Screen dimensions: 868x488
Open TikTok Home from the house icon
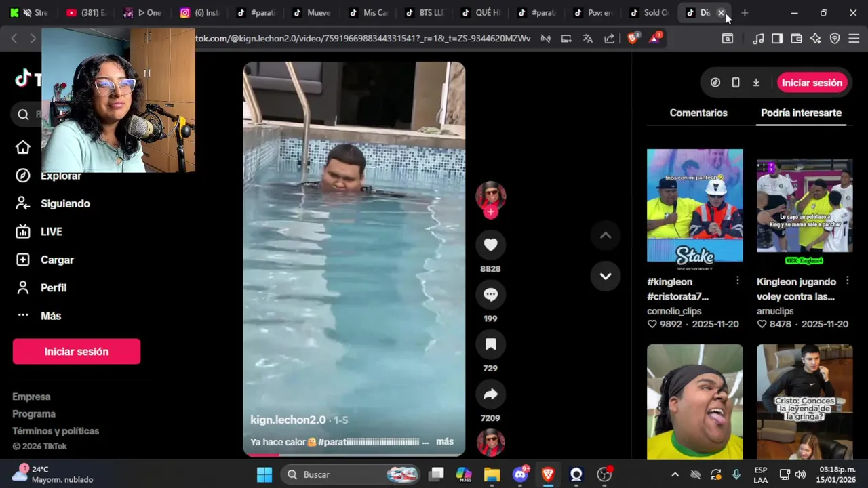tap(23, 148)
